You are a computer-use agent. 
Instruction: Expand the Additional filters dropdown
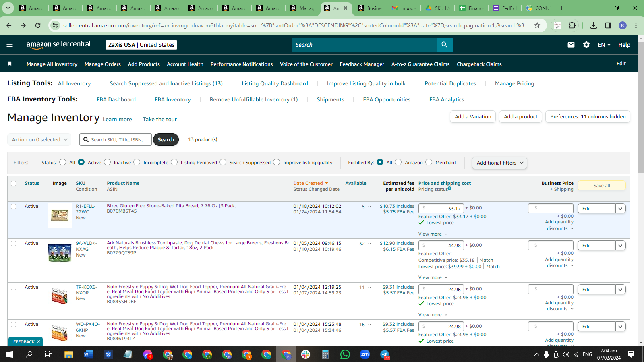pyautogui.click(x=499, y=163)
